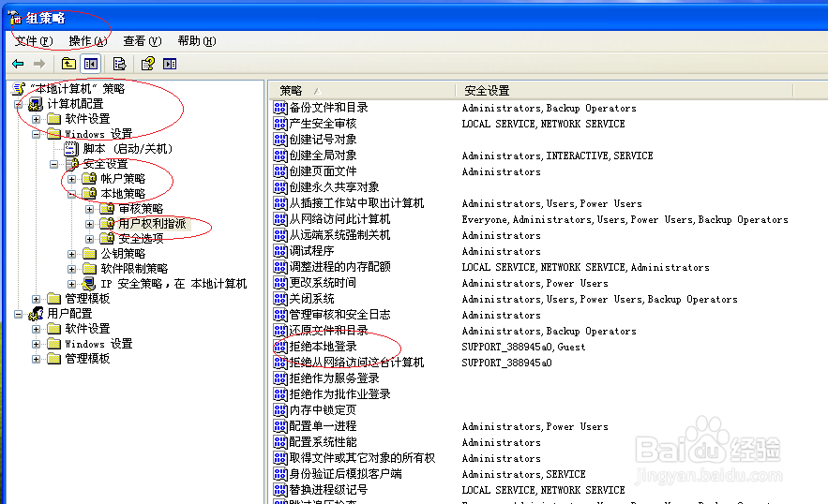Click the policy icon for 从网络访问此计算机
This screenshot has height=504, width=828.
tap(279, 219)
